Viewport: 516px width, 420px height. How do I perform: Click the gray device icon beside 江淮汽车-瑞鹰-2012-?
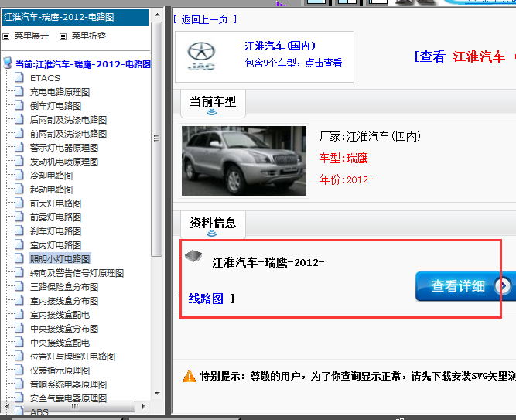193,255
